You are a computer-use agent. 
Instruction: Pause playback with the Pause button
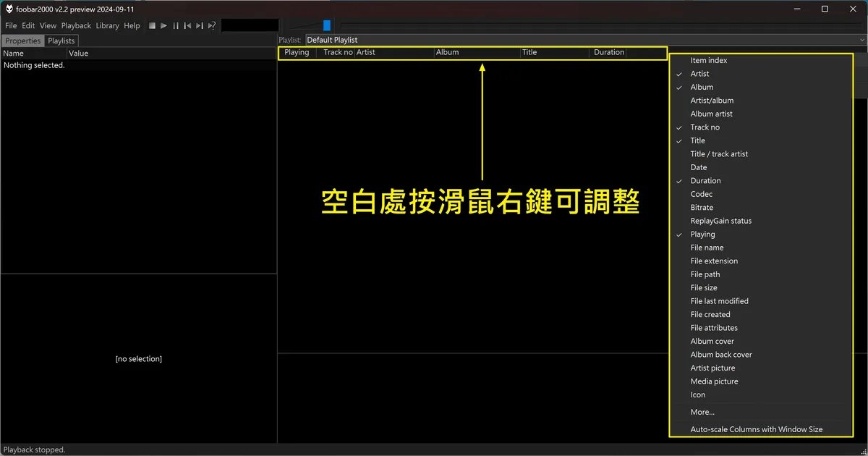(x=176, y=25)
